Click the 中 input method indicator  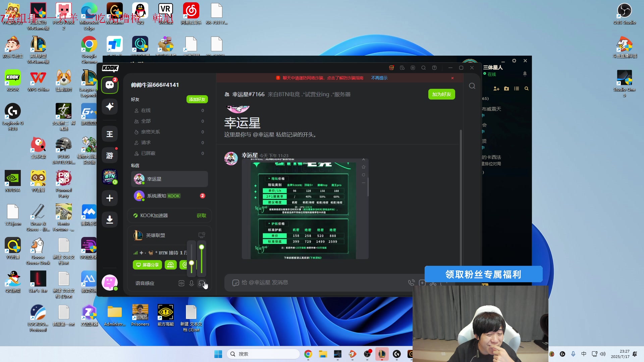pyautogui.click(x=584, y=354)
